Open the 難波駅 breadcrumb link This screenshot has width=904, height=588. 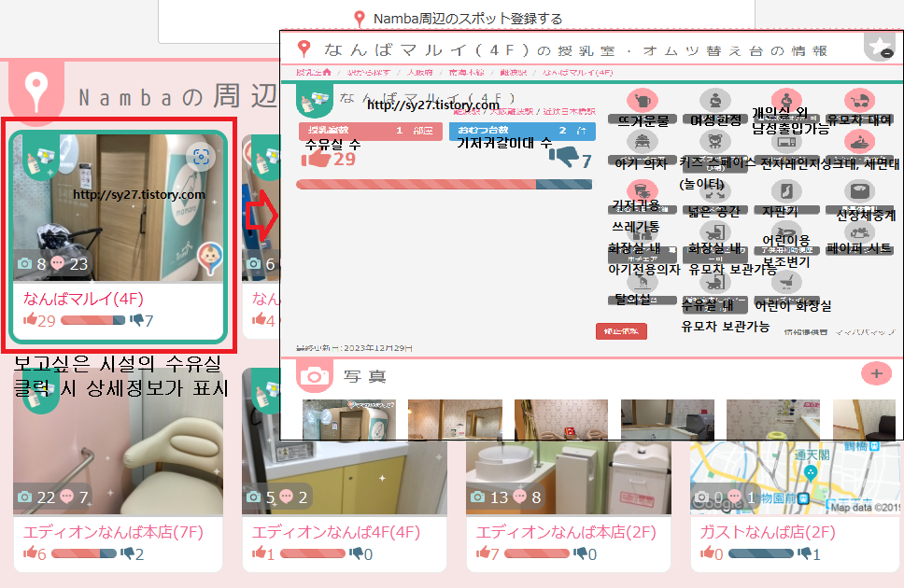click(x=513, y=73)
